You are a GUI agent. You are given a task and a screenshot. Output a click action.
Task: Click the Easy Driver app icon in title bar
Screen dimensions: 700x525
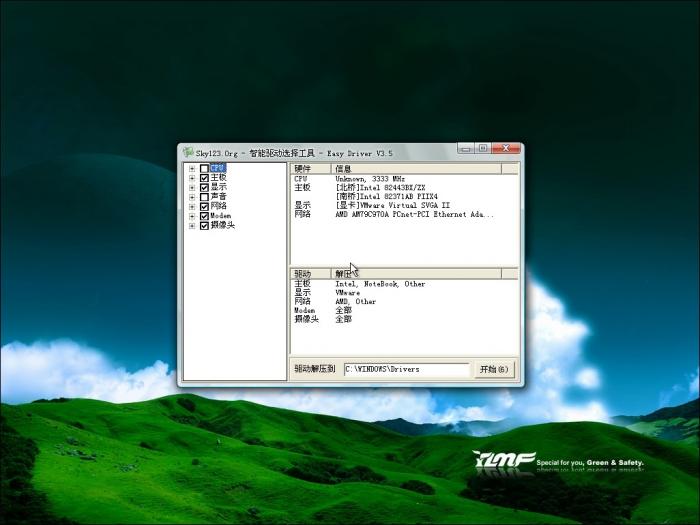point(188,152)
